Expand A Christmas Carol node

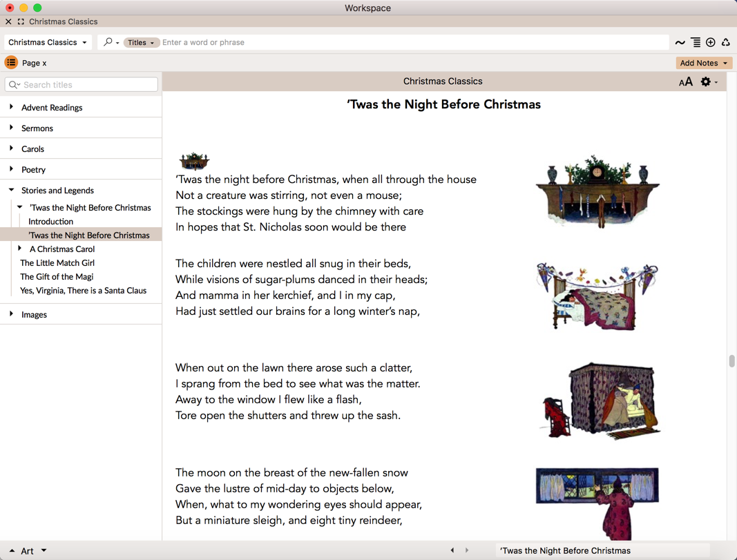click(x=20, y=248)
